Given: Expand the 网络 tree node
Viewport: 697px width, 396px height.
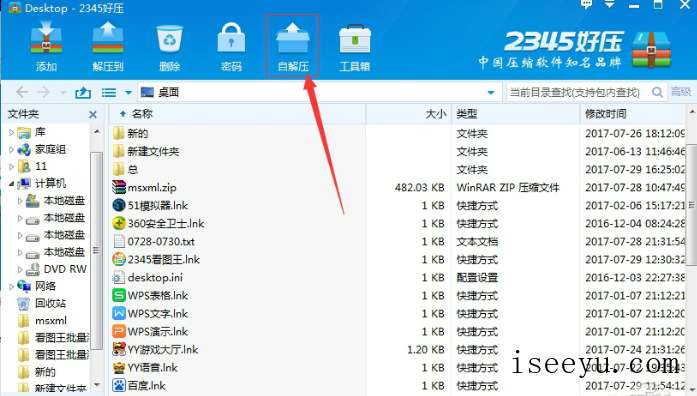Looking at the screenshot, I should [x=11, y=287].
